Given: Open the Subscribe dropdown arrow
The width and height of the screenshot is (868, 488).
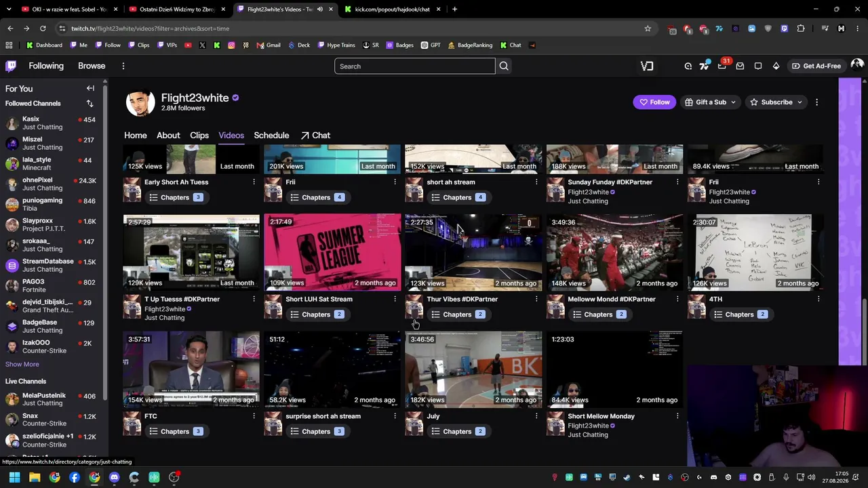Looking at the screenshot, I should pyautogui.click(x=800, y=102).
